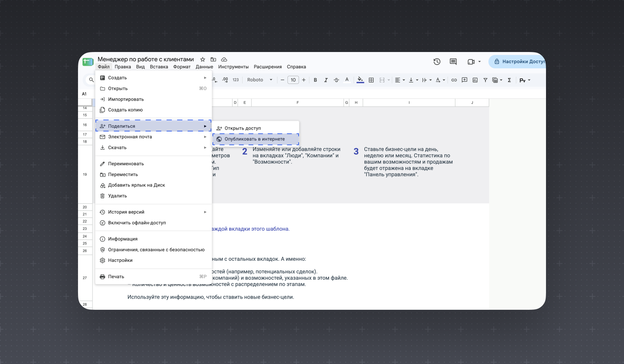Click the Настройки Доступа button

[x=517, y=62]
